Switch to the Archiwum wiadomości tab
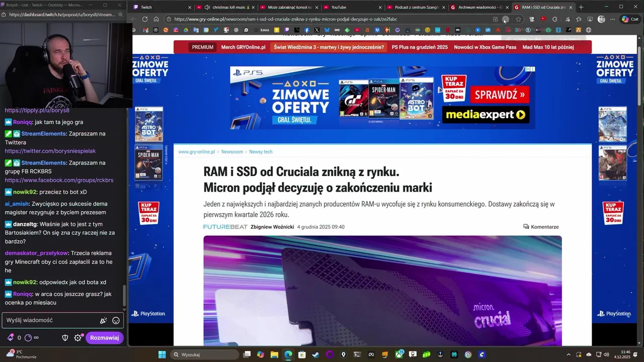This screenshot has height=362, width=644. click(479, 7)
